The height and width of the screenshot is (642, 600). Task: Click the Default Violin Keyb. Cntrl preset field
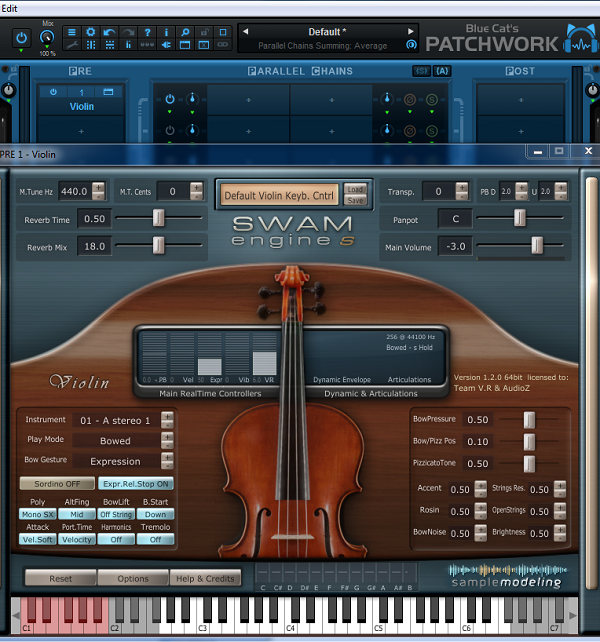(x=279, y=195)
